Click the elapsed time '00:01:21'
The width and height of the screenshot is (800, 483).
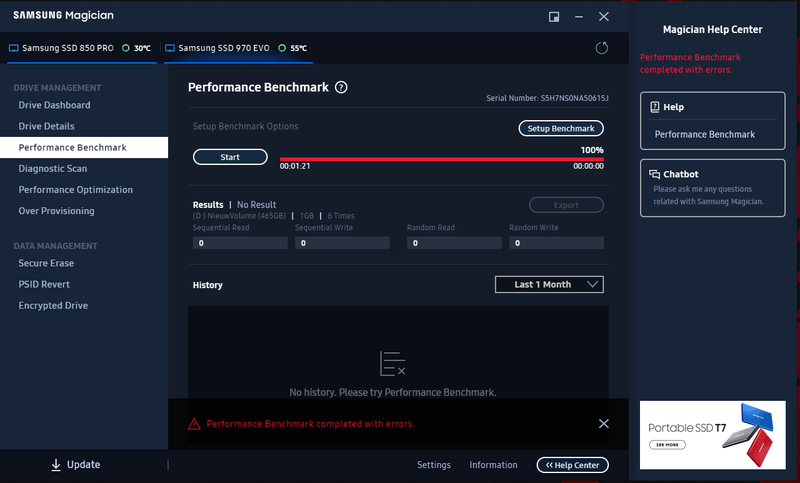pos(295,166)
